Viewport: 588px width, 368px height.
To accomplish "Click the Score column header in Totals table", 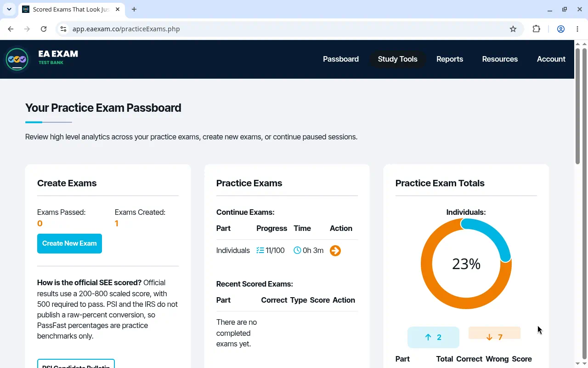I will pos(522,359).
